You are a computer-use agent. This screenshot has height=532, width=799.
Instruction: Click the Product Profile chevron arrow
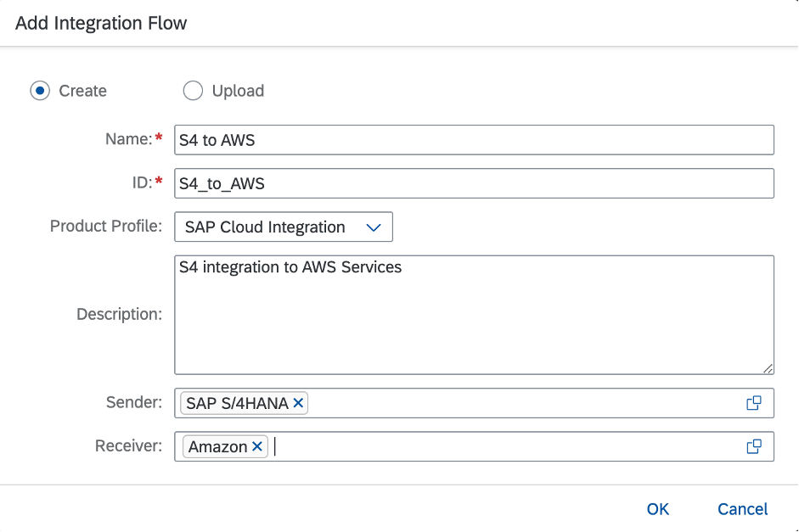click(374, 227)
